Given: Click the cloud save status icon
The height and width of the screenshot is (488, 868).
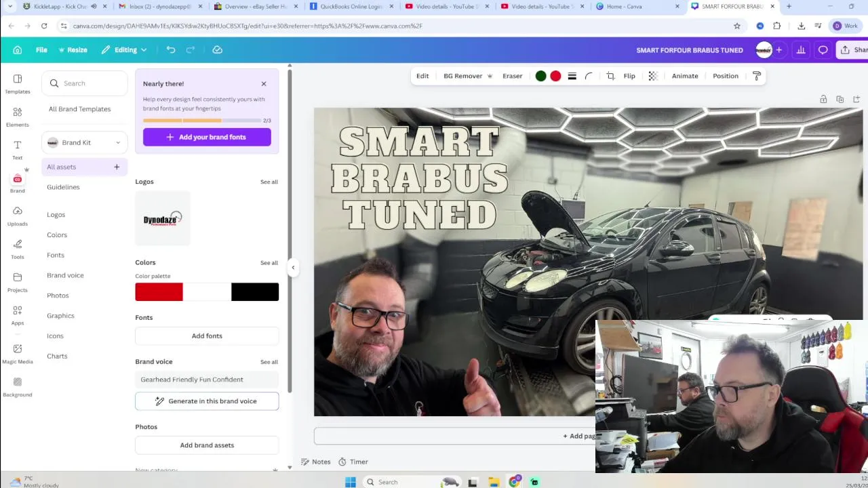Looking at the screenshot, I should pyautogui.click(x=217, y=49).
